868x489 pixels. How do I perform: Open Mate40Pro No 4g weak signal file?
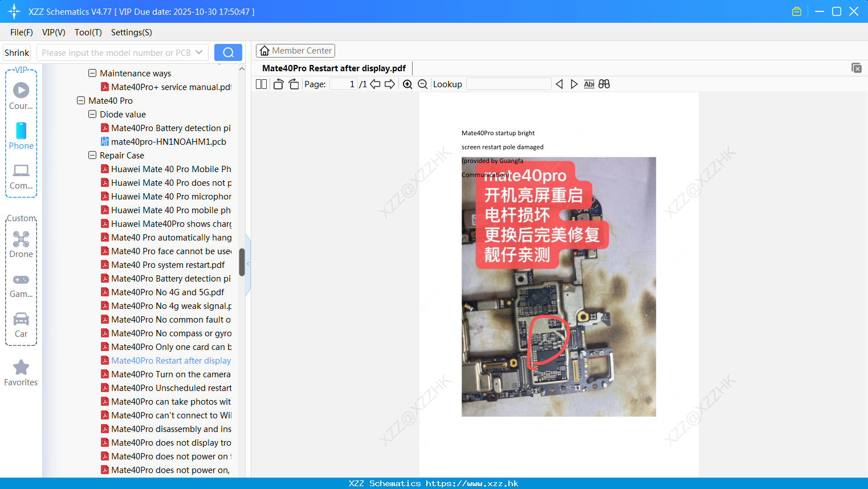coord(166,305)
